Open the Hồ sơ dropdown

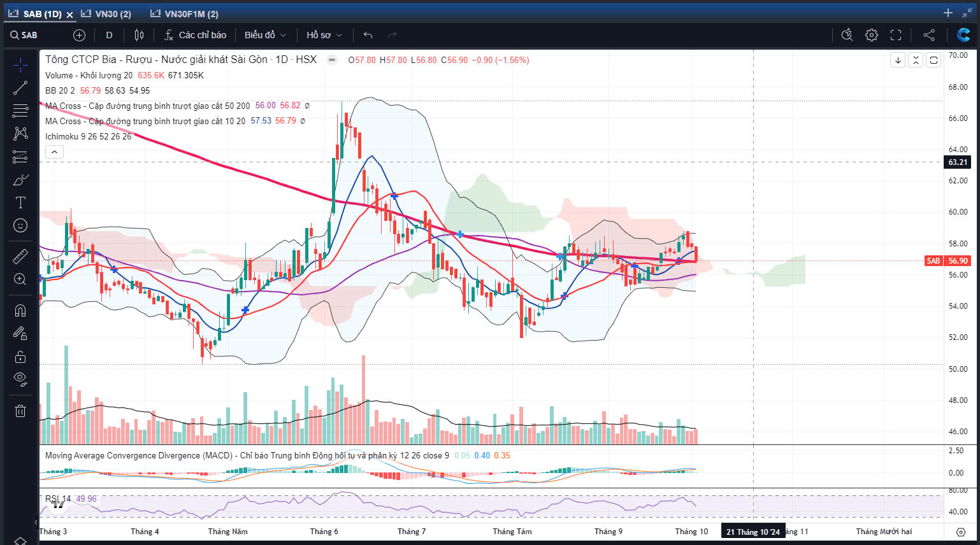[324, 35]
